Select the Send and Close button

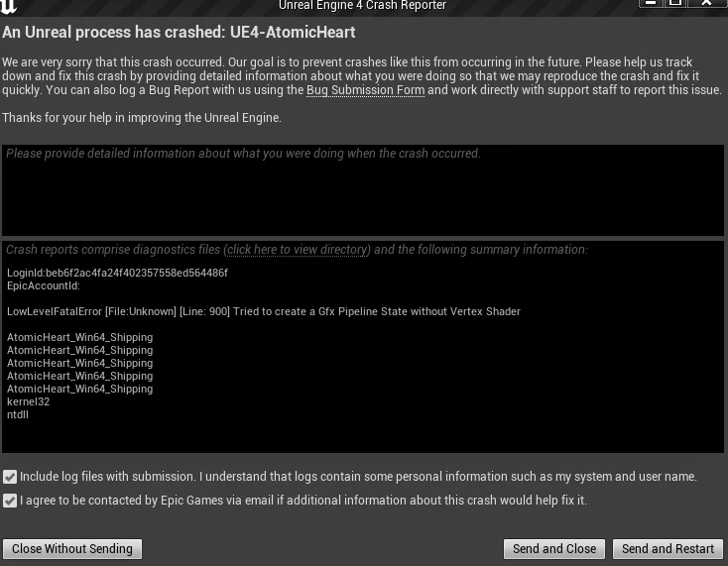click(554, 549)
